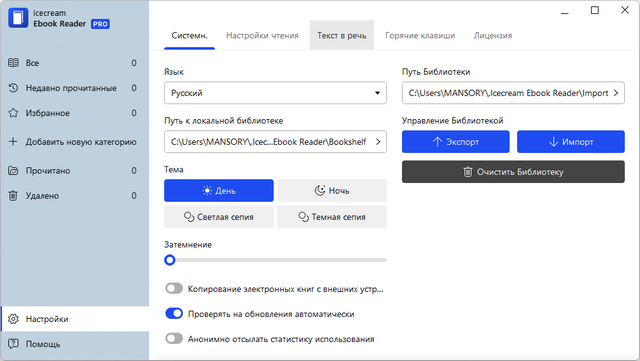Click the arrow after the local Bookshelf path
640x361 pixels.
tap(378, 142)
